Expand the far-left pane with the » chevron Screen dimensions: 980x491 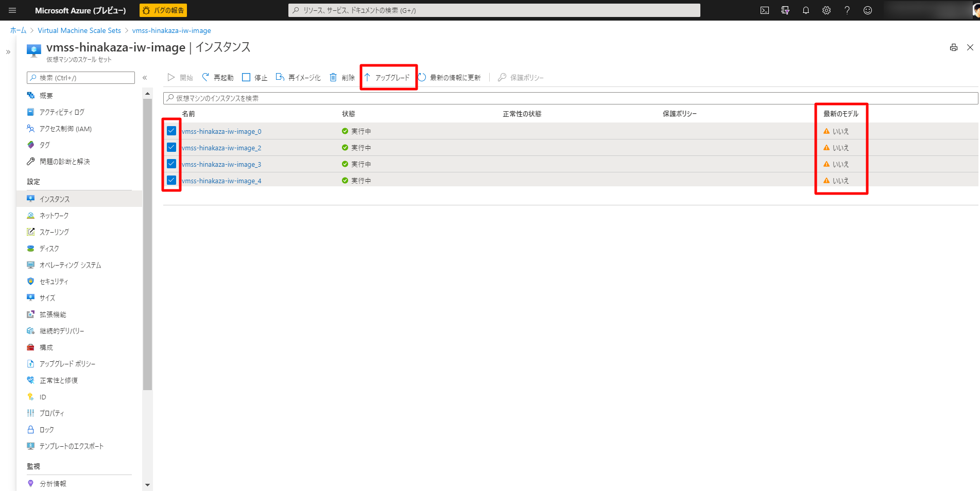coord(8,51)
